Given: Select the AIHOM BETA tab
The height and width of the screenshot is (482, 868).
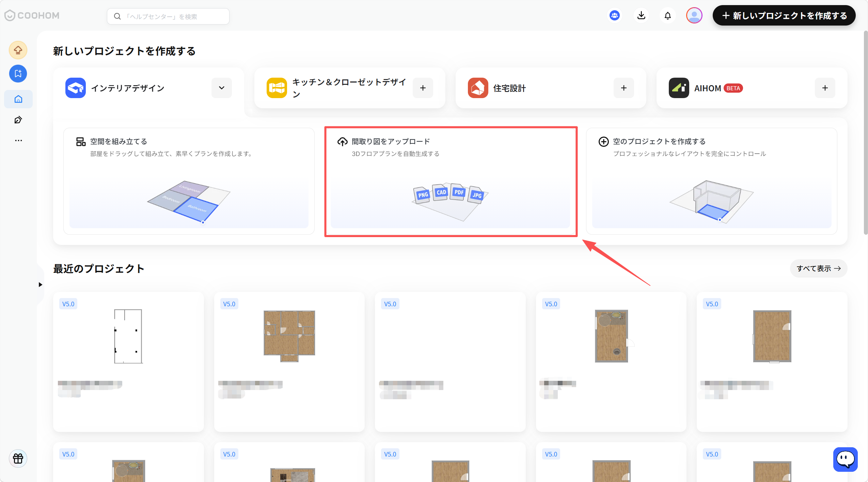Looking at the screenshot, I should (752, 88).
